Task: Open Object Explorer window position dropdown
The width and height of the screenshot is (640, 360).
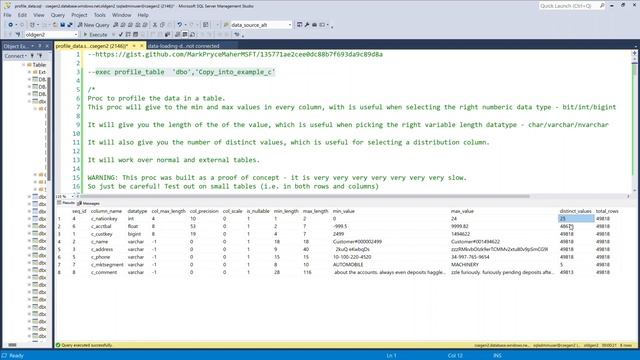Action: [x=33, y=46]
